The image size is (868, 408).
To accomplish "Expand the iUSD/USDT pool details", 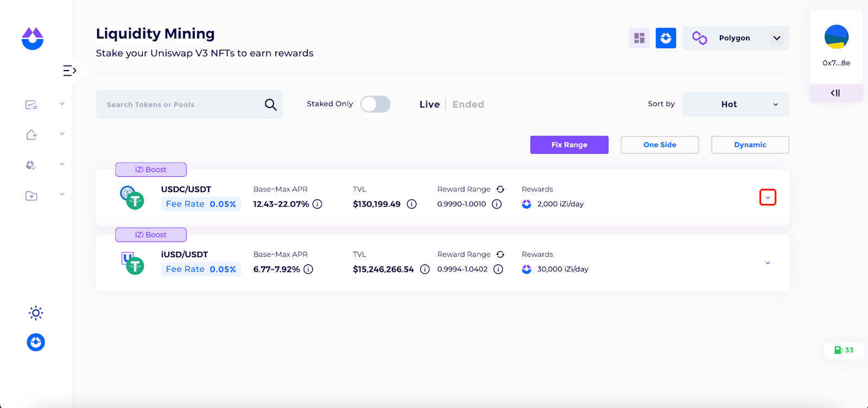I will tap(768, 263).
